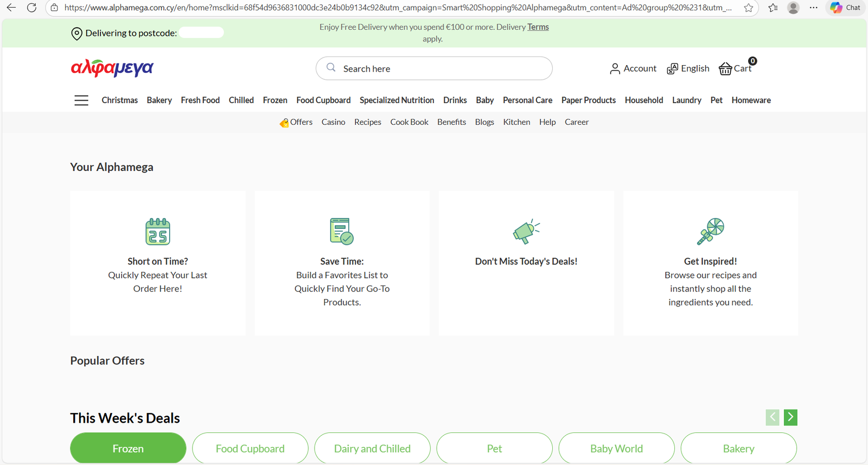This screenshot has width=868, height=465.
Task: Click the lollipop Get Inspired icon
Action: pos(711,232)
